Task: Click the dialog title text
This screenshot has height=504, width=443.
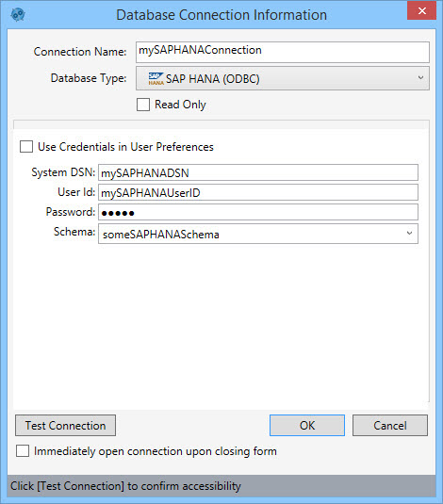Action: coord(221,15)
